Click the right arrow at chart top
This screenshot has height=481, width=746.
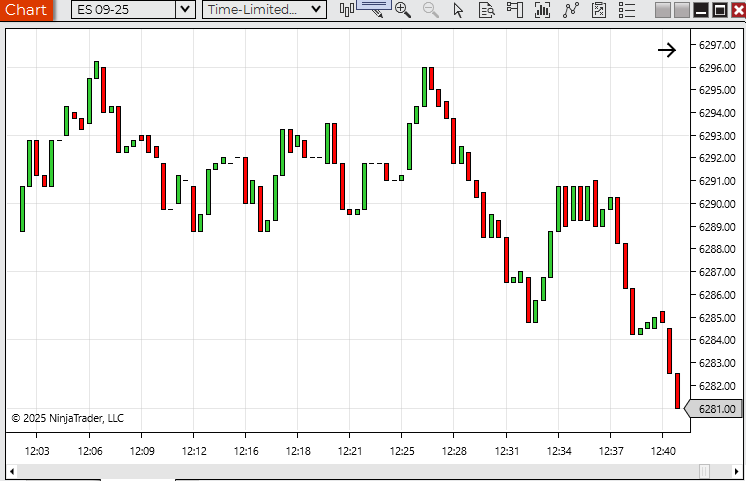point(667,50)
